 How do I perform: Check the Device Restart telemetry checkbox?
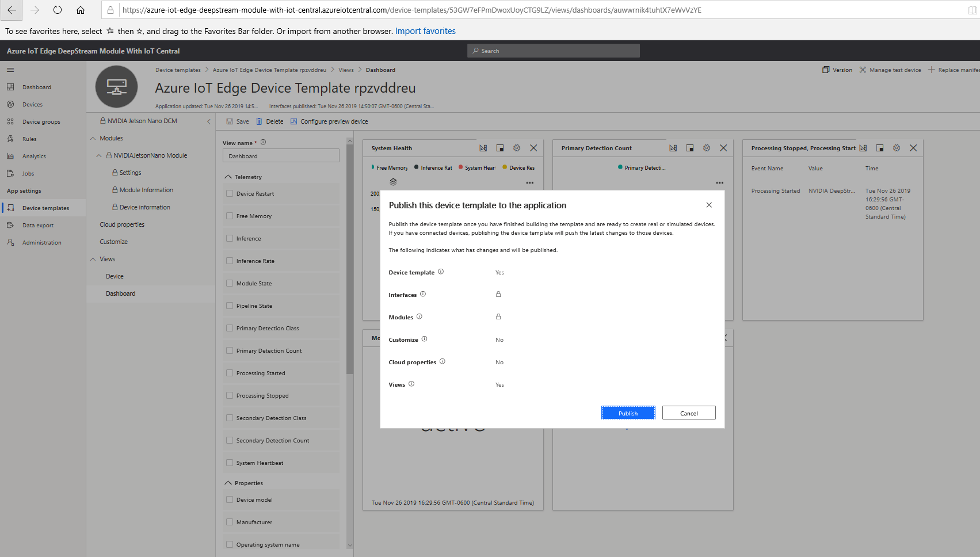pos(230,193)
